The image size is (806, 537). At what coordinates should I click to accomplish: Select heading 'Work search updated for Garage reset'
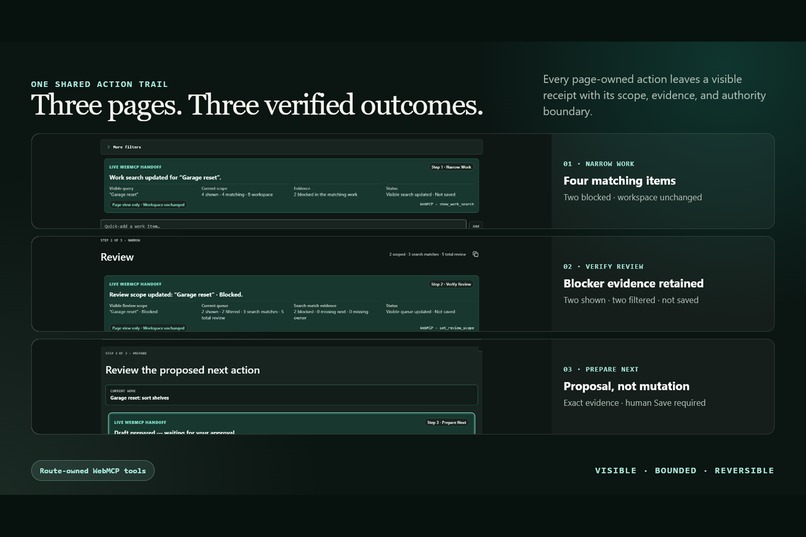click(165, 177)
